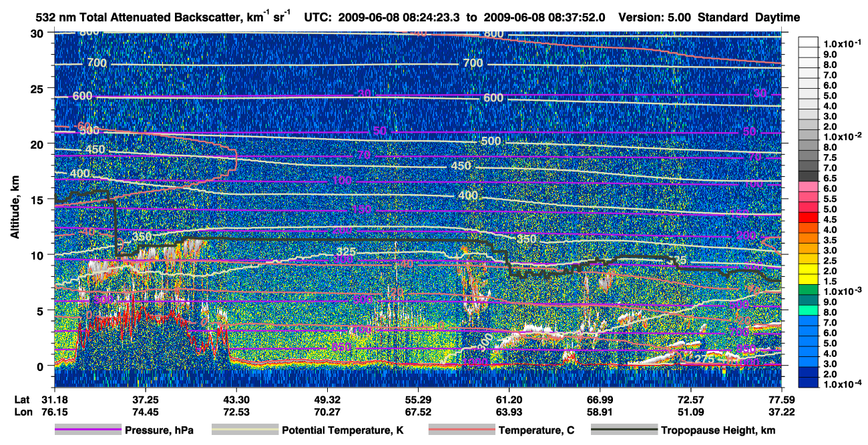Click the colorbar label 2.5
This screenshot has width=868, height=445.
[x=829, y=261]
